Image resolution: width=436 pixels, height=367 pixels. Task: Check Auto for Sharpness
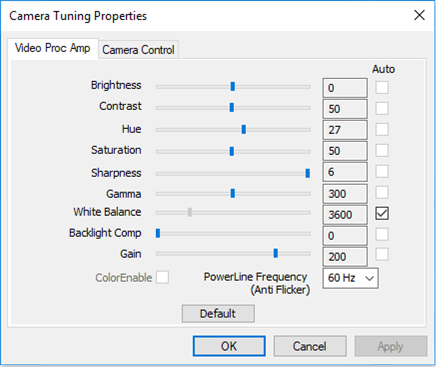[x=382, y=172]
